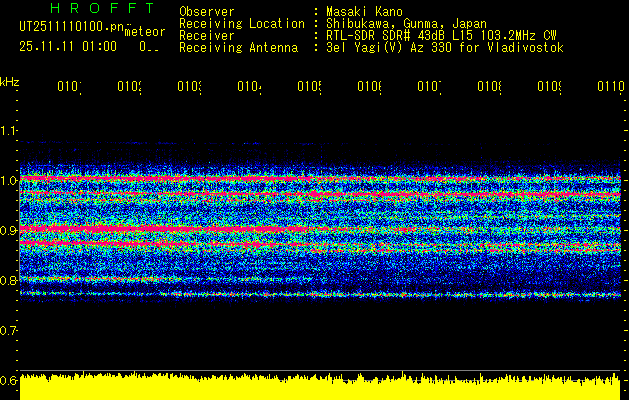Viewport: 629px width, 400px height.
Task: Click the green HROFFT title text
Action: click(x=103, y=8)
